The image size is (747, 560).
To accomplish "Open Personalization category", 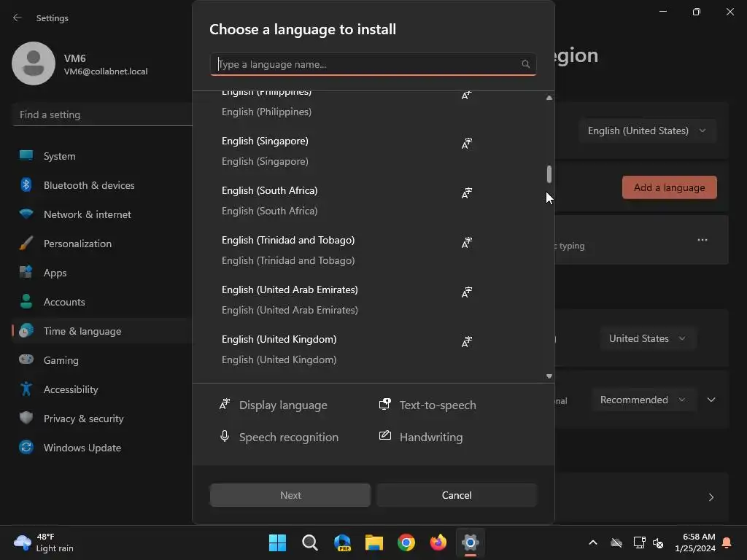I will [x=101, y=244].
